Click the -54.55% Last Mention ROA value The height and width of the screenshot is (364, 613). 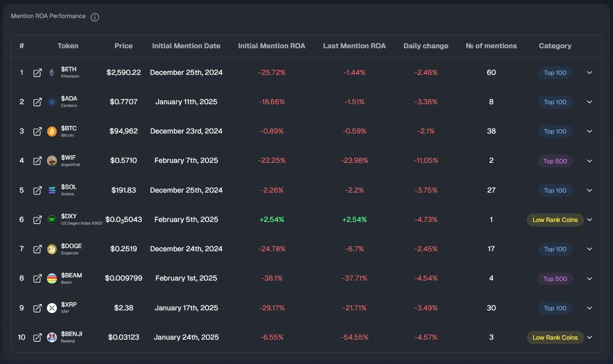point(354,337)
